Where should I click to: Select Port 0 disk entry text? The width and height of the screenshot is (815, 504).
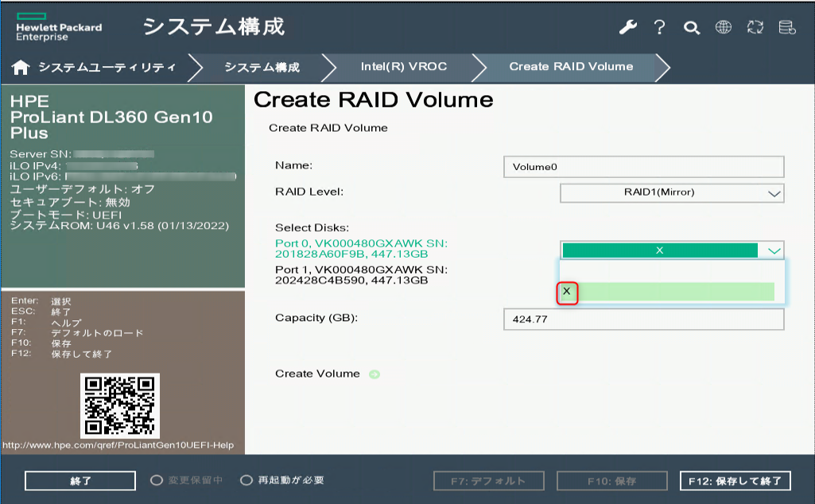[361, 249]
